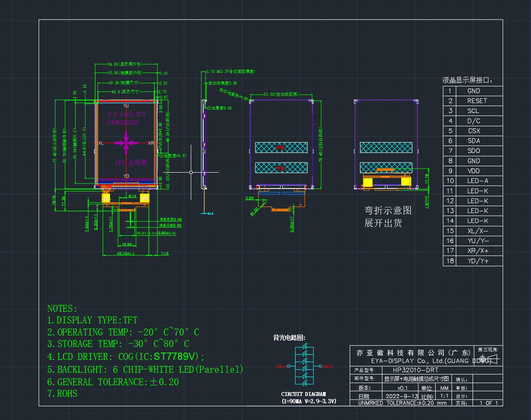Select the XR/X+ touch pin label
Screen dimensions: 531x420
tap(478, 251)
